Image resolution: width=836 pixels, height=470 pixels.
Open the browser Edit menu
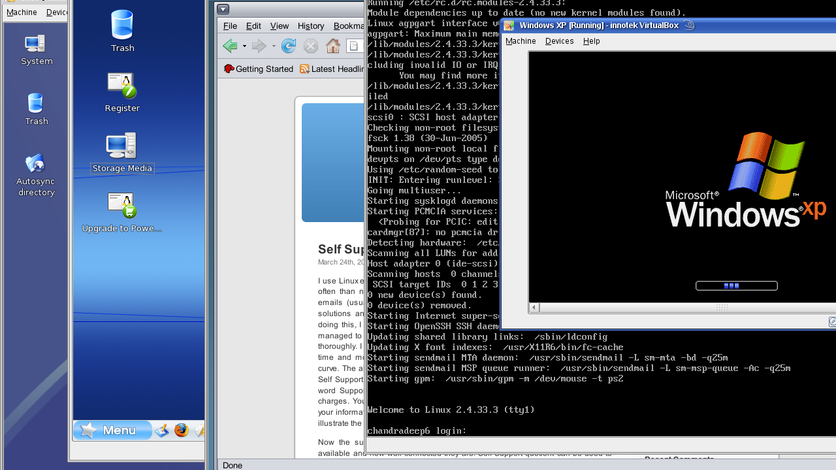pos(253,26)
